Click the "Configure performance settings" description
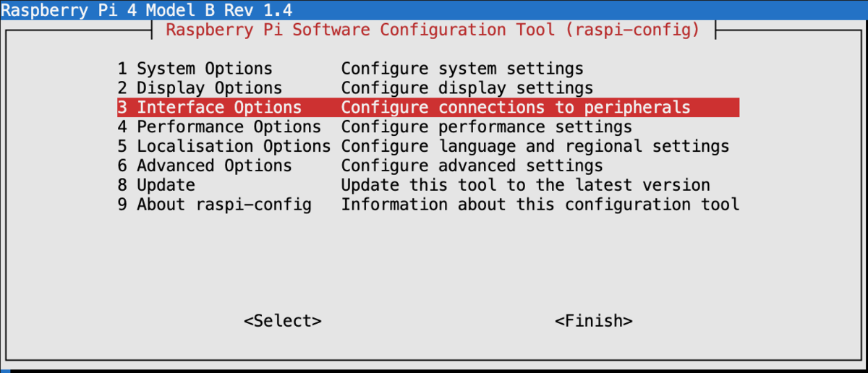868x373 pixels. [487, 127]
